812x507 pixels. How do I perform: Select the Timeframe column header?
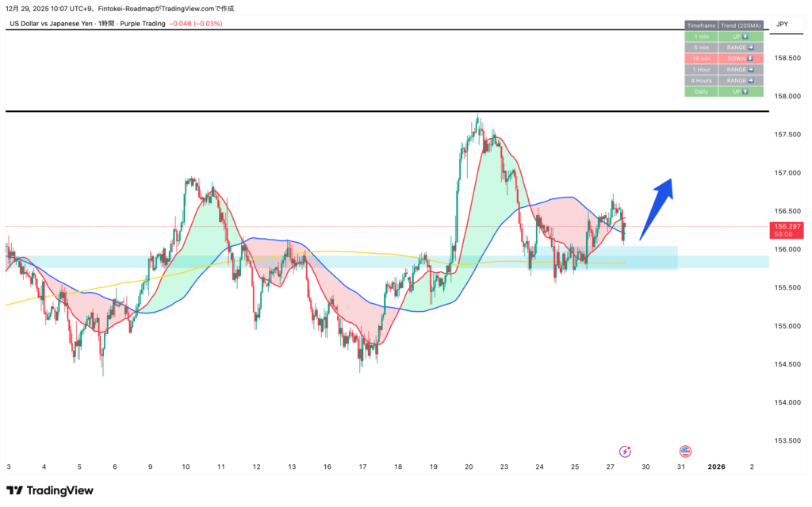point(701,25)
